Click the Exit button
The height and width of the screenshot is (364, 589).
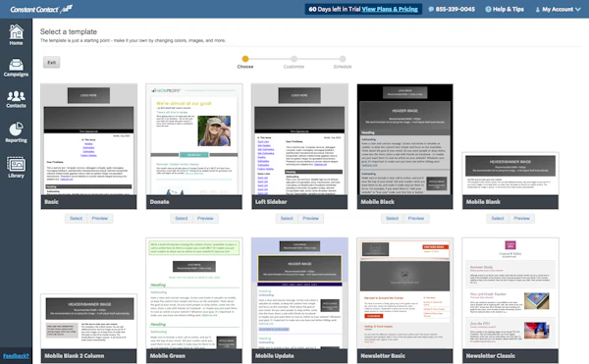pyautogui.click(x=51, y=62)
